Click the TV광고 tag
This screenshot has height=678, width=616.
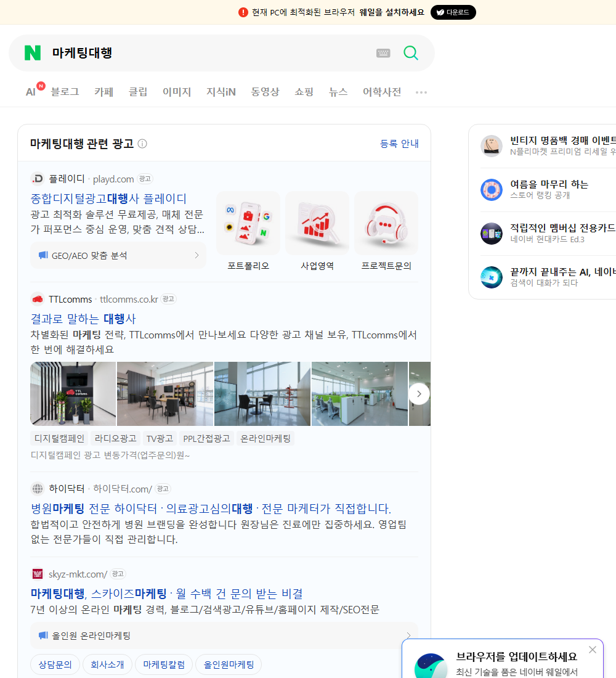160,438
